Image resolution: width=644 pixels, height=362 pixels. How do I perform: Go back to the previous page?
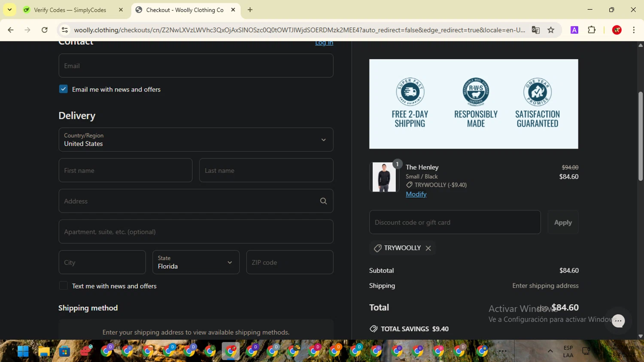tap(11, 30)
